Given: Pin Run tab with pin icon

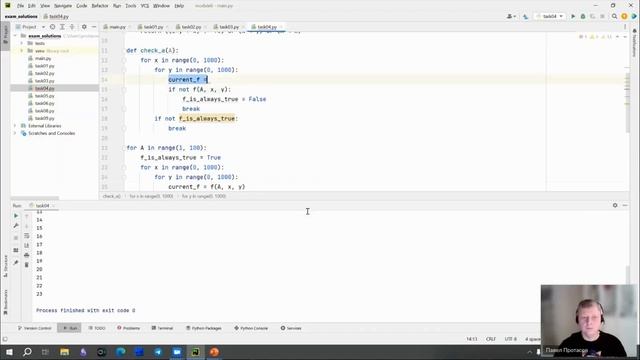Looking at the screenshot, I should 16,262.
